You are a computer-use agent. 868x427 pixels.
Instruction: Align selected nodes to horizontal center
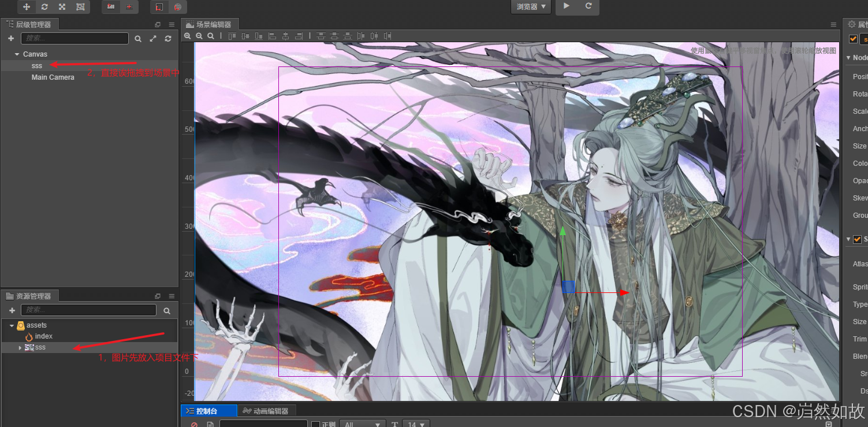[x=285, y=36]
